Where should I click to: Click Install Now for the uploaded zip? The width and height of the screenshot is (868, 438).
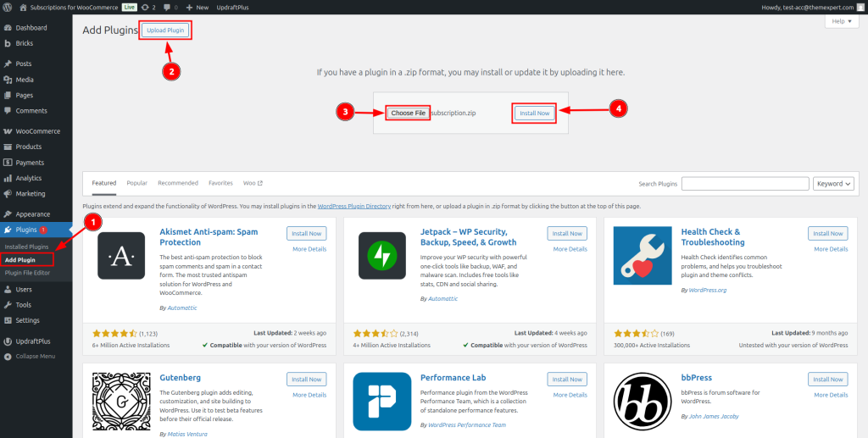[534, 113]
